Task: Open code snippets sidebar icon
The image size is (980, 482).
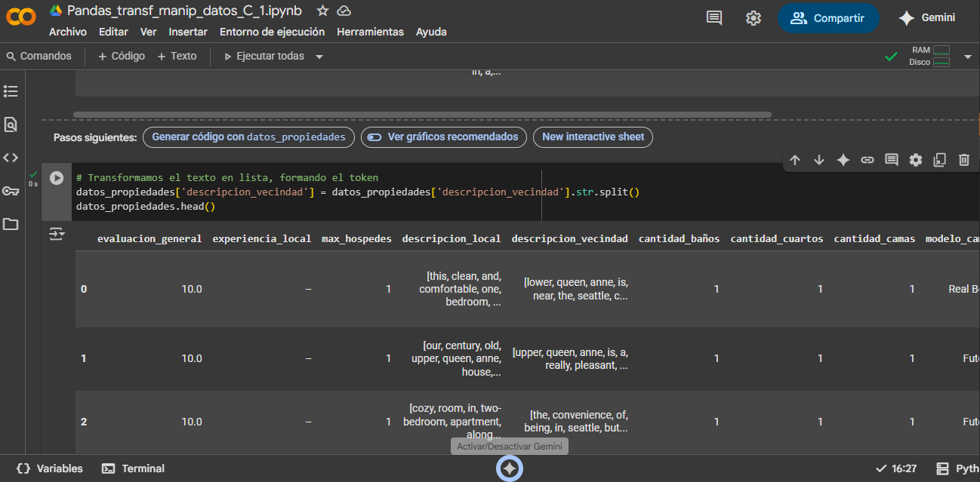Action: point(11,158)
